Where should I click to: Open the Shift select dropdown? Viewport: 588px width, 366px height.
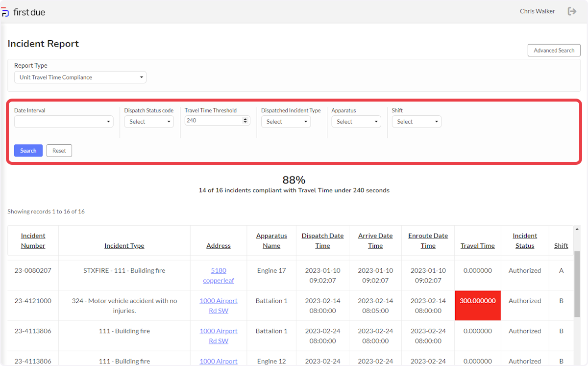(x=416, y=122)
